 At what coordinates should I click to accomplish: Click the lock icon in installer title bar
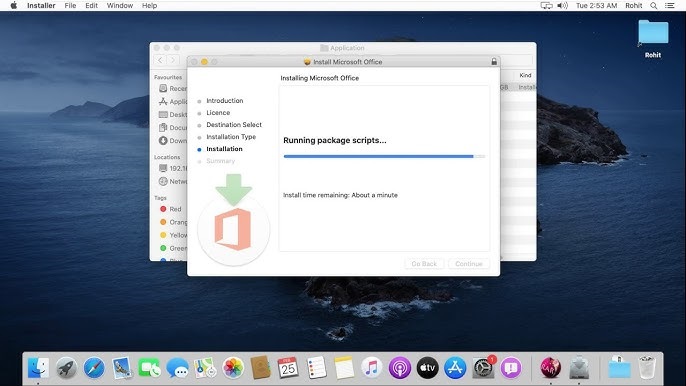[494, 62]
